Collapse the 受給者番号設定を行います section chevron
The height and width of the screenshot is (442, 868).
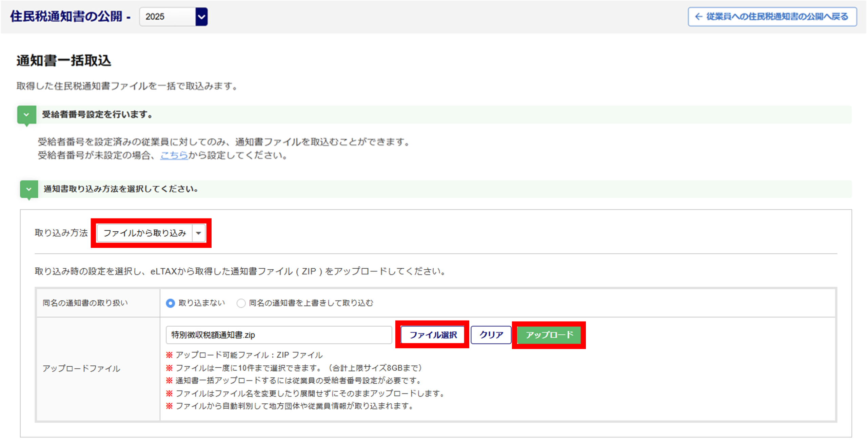(26, 115)
